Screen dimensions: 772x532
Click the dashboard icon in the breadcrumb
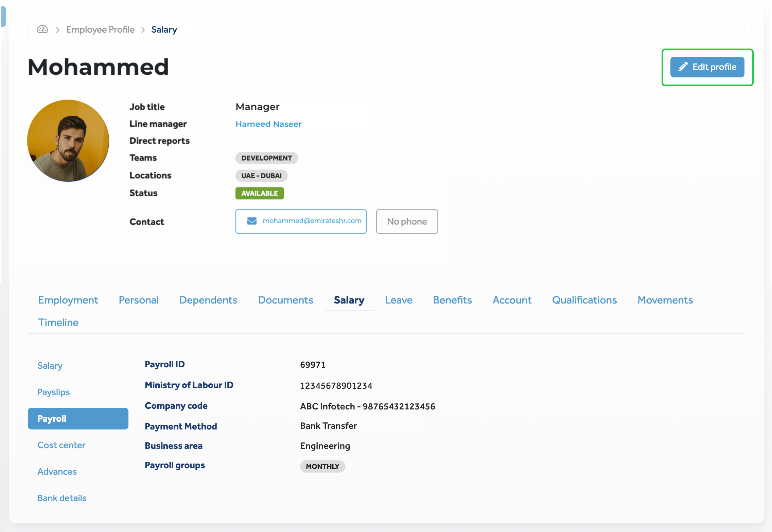pos(42,30)
